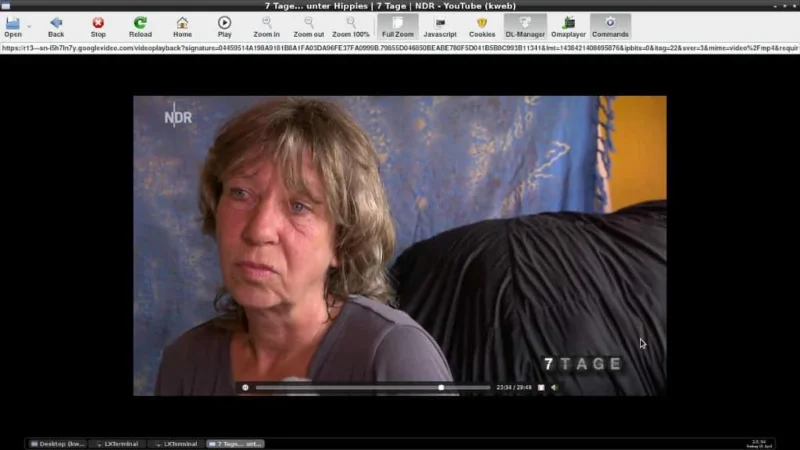Zoom in with the magnifier icon
This screenshot has width=800, height=450.
pos(266,27)
